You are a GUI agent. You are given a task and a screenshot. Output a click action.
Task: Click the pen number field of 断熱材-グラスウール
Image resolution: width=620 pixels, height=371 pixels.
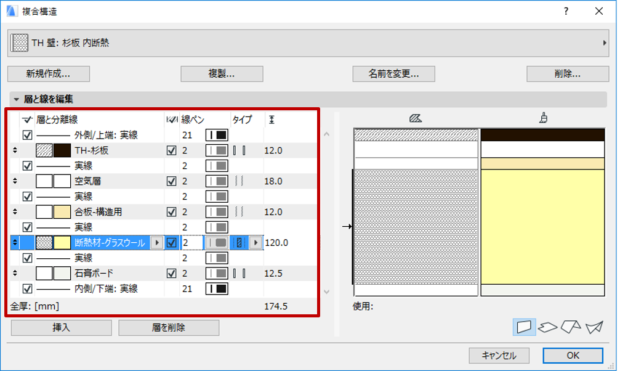click(x=192, y=242)
